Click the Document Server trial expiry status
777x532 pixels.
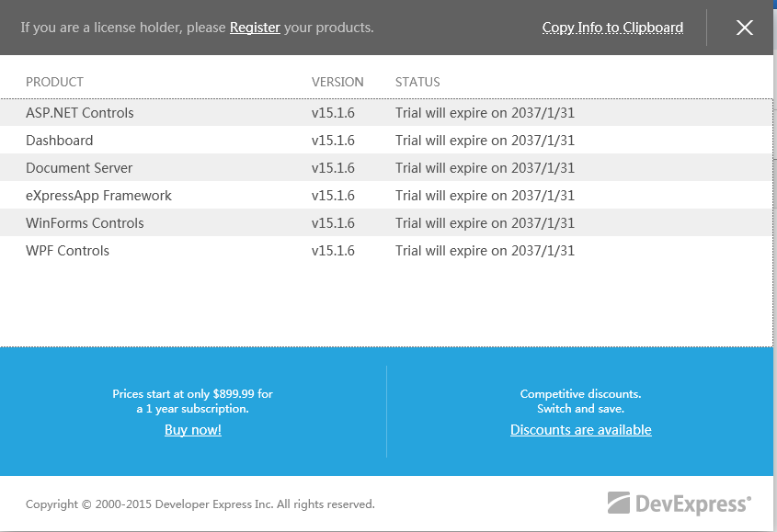point(485,168)
